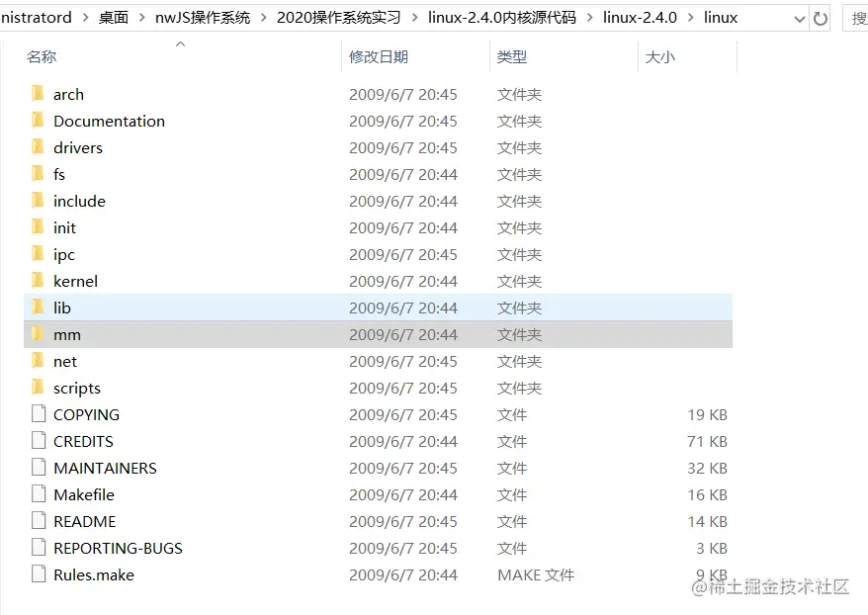Screen dimensions: 868x615
Task: Go to 桌面 in the address path
Action: point(114,18)
